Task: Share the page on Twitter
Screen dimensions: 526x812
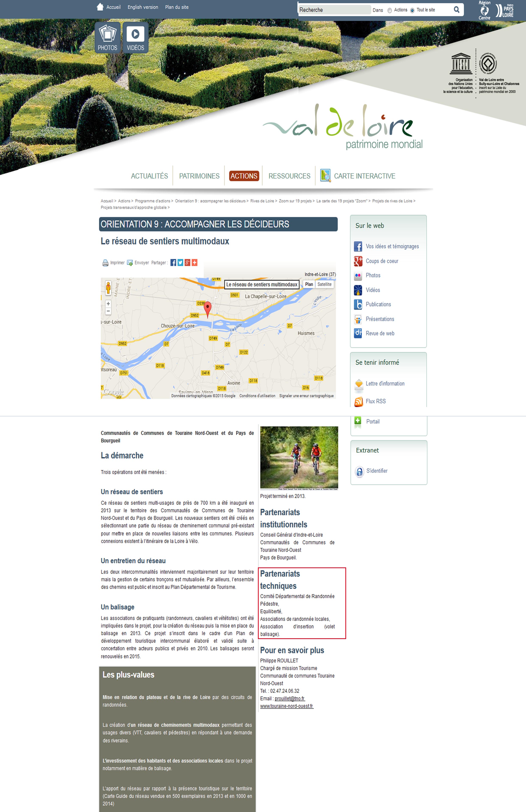Action: click(x=180, y=262)
